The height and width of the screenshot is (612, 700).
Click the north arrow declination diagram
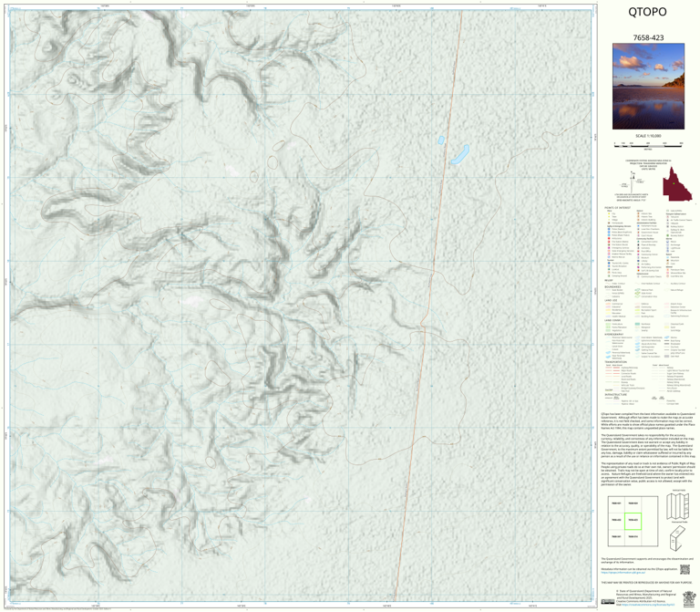click(632, 182)
